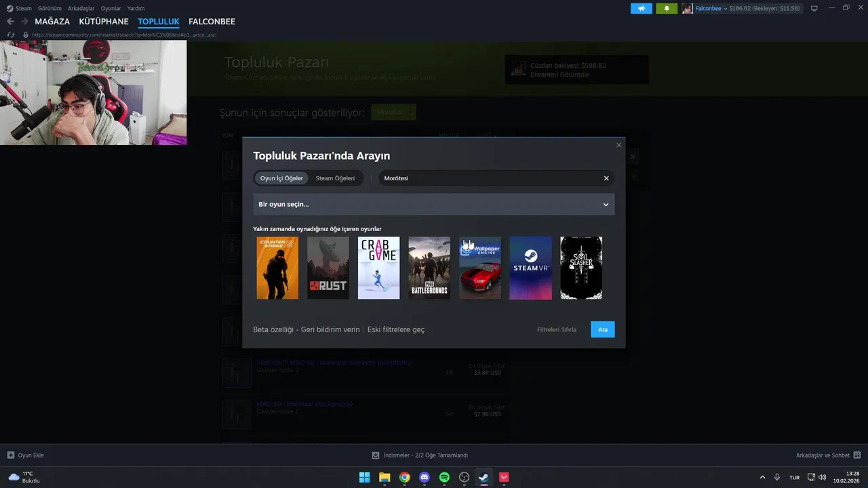This screenshot has height=488, width=868.
Task: Open the Oyunlar menu
Action: coord(111,8)
